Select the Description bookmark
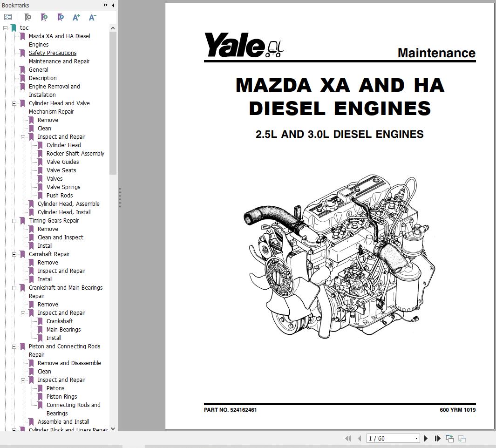This screenshot has height=448, width=496. click(42, 78)
